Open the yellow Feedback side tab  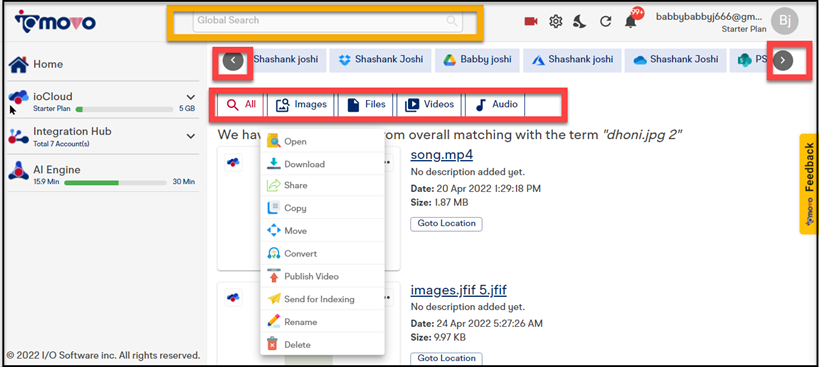click(809, 183)
